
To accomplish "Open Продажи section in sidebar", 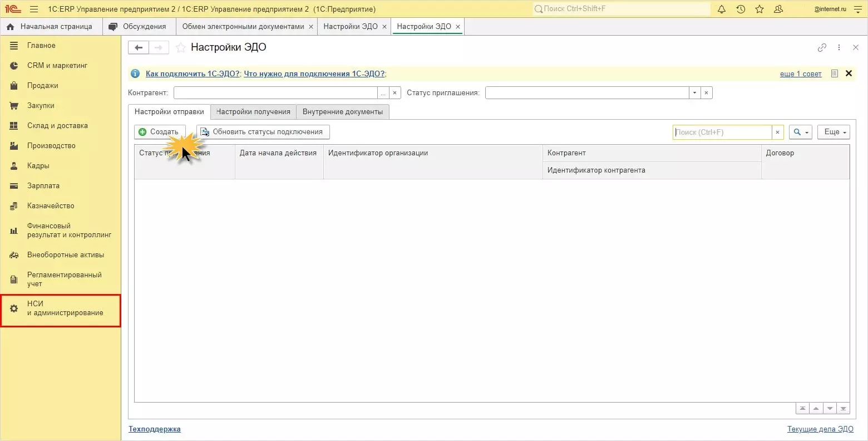I will pos(61,86).
